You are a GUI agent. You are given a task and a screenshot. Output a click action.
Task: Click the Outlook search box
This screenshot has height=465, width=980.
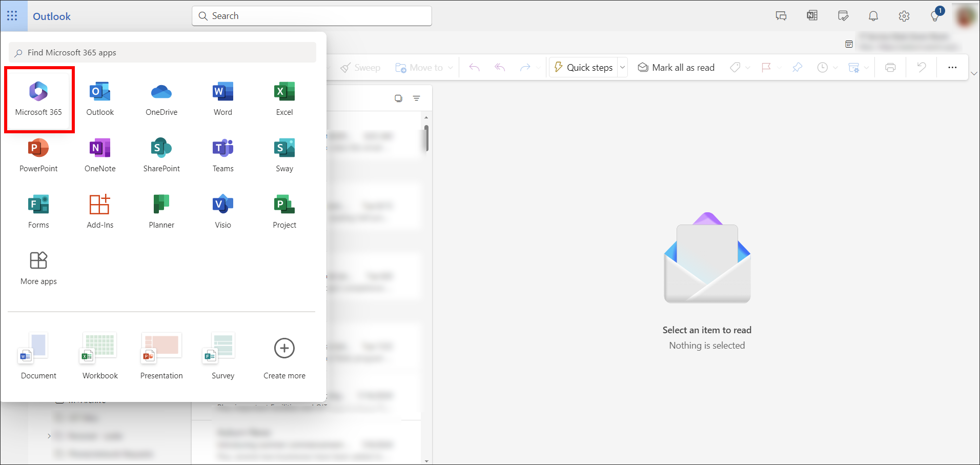[312, 16]
